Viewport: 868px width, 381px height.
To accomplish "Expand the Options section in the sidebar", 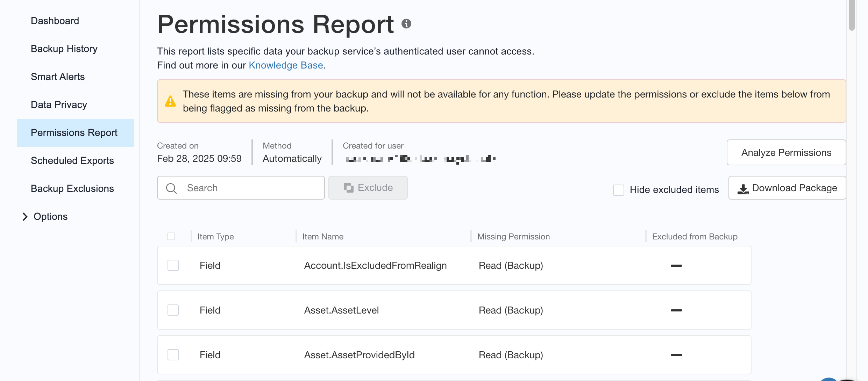I will [x=50, y=216].
